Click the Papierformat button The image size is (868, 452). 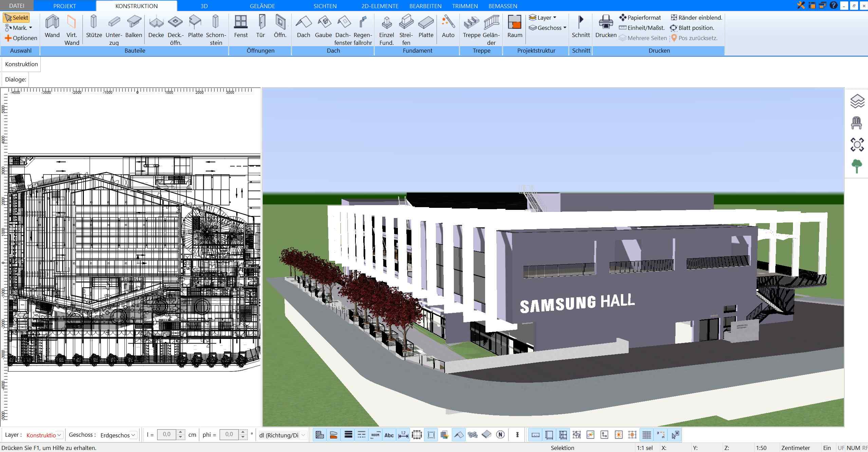click(x=640, y=18)
